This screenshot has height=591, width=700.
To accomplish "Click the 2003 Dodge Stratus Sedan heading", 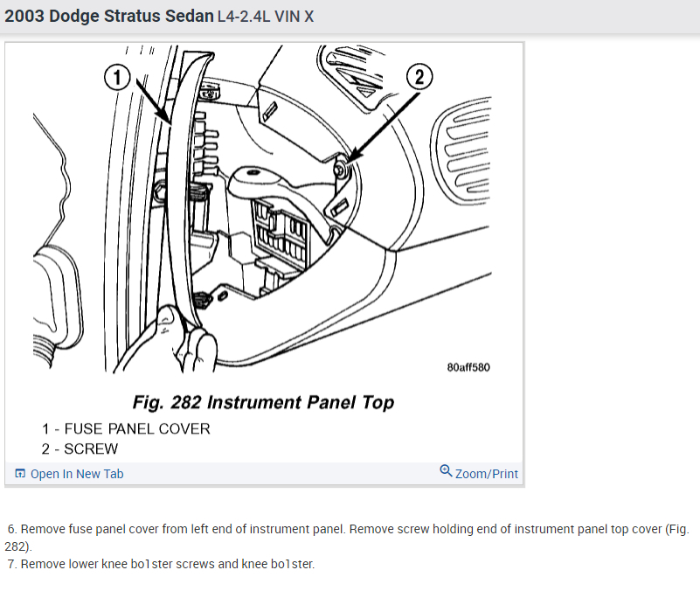I will click(109, 16).
